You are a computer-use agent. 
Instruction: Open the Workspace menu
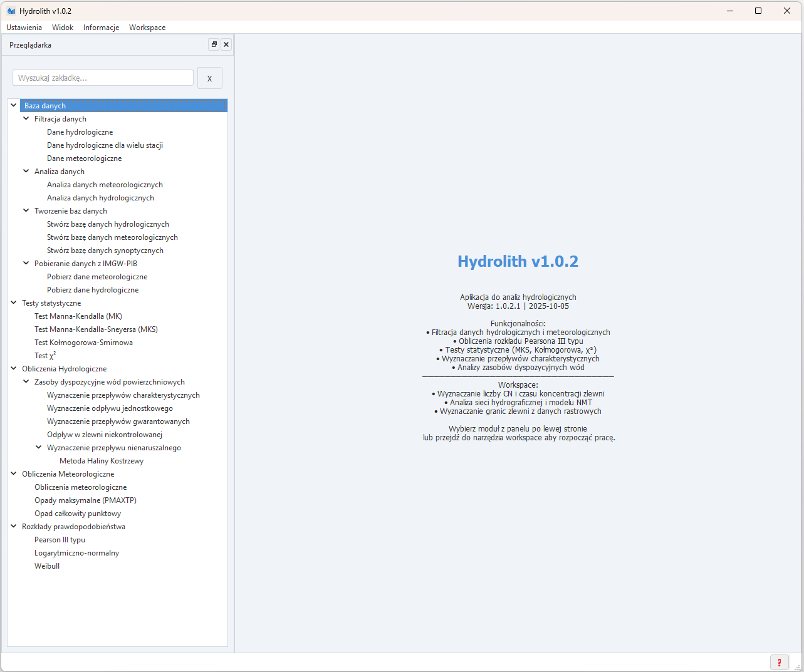[147, 28]
